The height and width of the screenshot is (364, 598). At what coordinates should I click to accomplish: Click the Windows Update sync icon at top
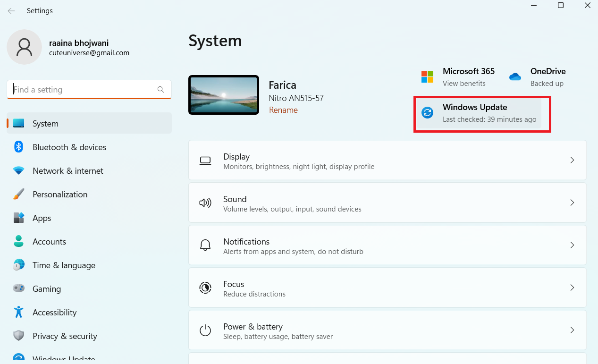tap(427, 113)
